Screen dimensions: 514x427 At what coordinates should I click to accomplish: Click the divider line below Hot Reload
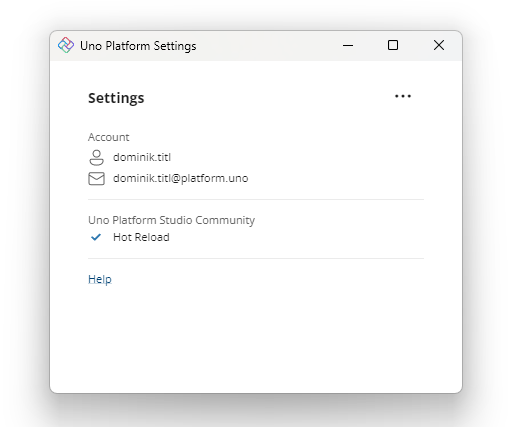tap(256, 258)
